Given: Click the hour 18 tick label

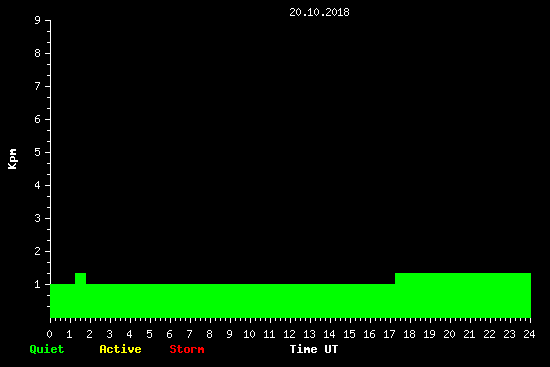Looking at the screenshot, I should (409, 334).
